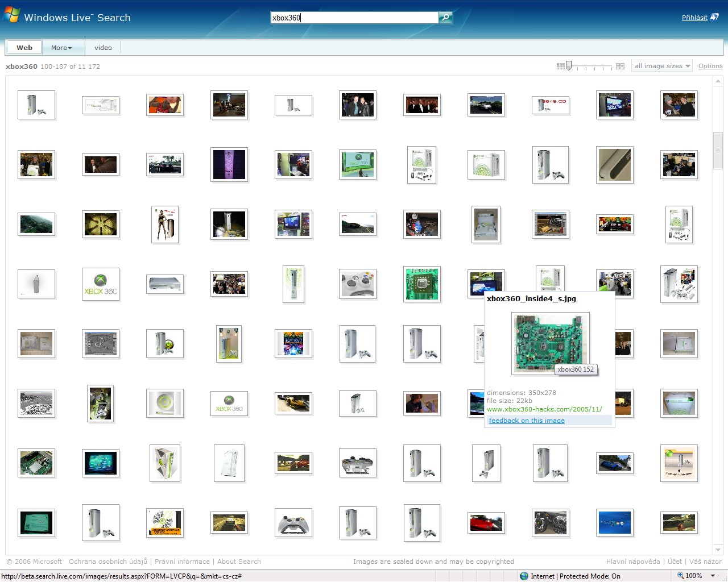This screenshot has height=582, width=728.
Task: Open the woman in black outfit thumbnail
Action: point(165,225)
